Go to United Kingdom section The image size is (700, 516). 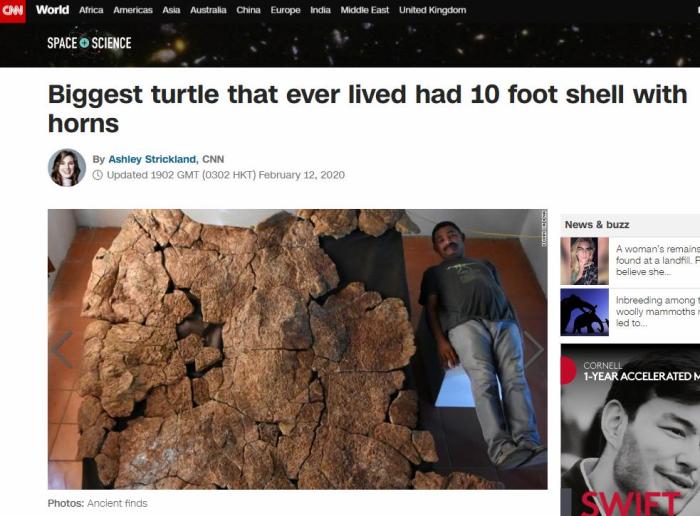(x=432, y=10)
